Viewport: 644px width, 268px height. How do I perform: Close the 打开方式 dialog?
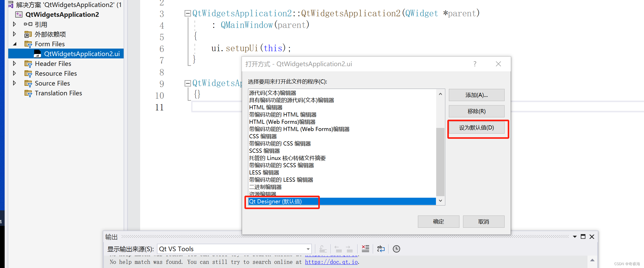[498, 64]
